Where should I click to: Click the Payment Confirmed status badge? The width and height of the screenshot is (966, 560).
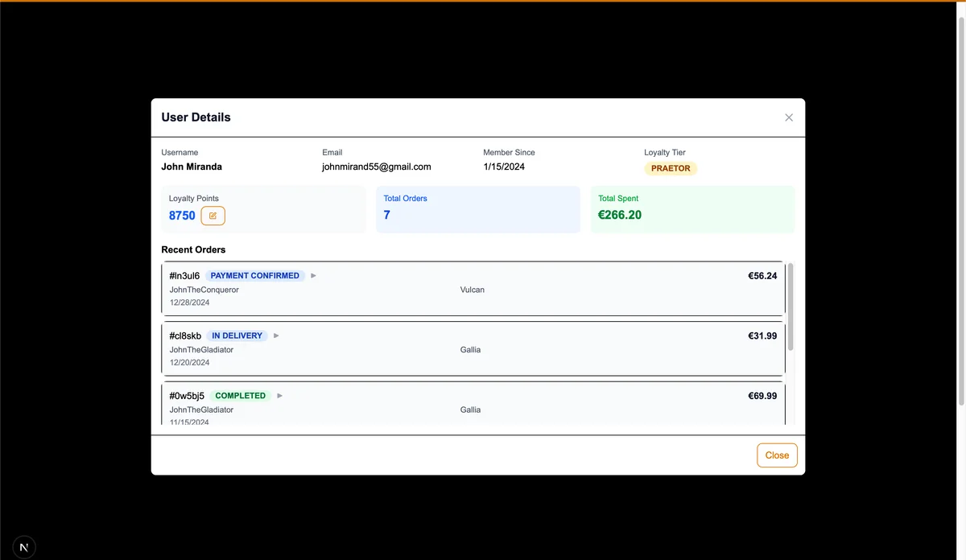point(254,276)
